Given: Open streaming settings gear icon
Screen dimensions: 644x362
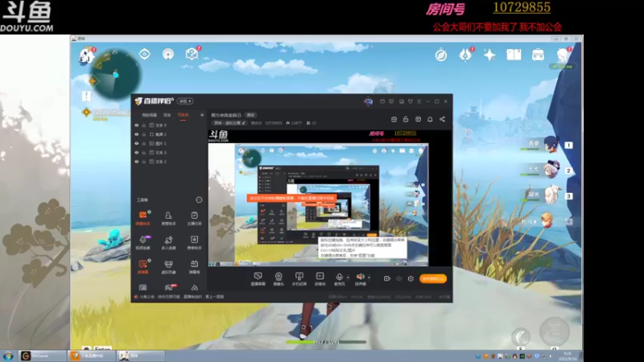Looking at the screenshot, I should pyautogui.click(x=411, y=278).
